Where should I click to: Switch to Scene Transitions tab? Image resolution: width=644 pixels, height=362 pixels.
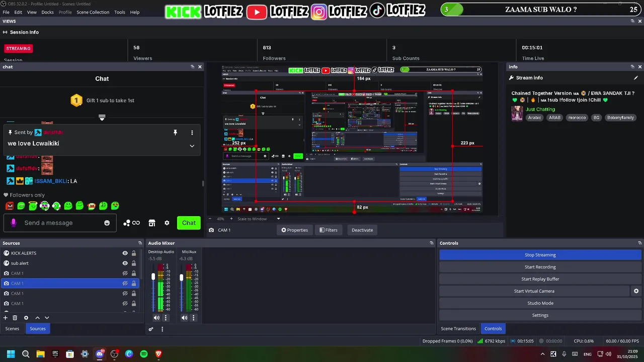point(458,329)
